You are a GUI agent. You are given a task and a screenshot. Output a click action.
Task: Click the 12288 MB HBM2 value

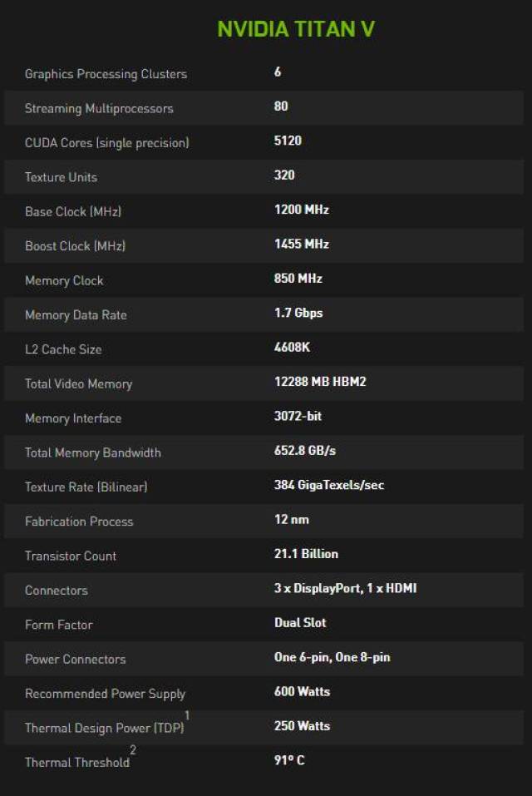point(320,382)
